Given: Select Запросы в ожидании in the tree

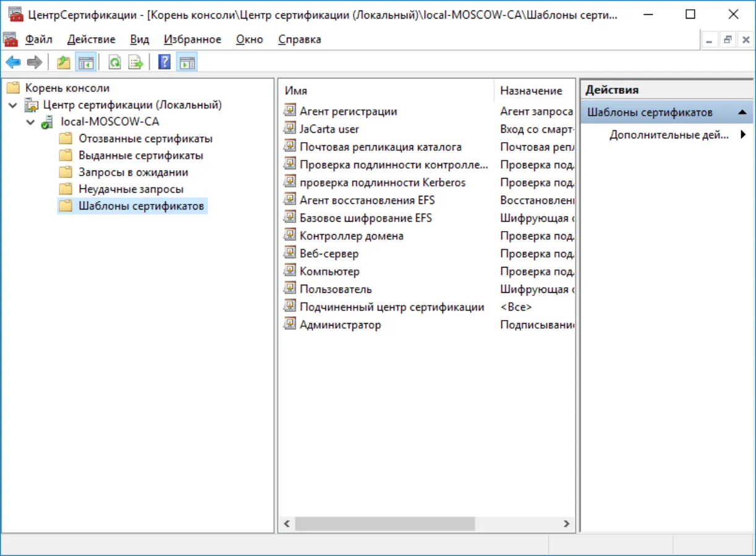Looking at the screenshot, I should [x=134, y=172].
